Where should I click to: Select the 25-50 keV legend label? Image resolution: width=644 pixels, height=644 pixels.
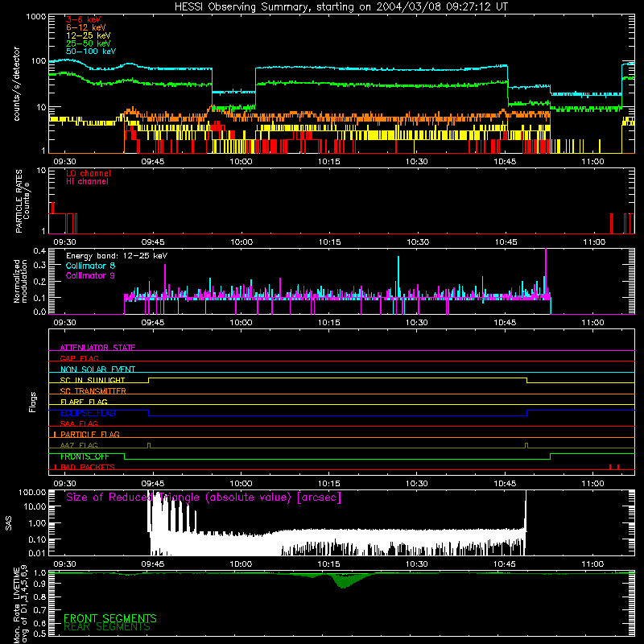(x=89, y=43)
